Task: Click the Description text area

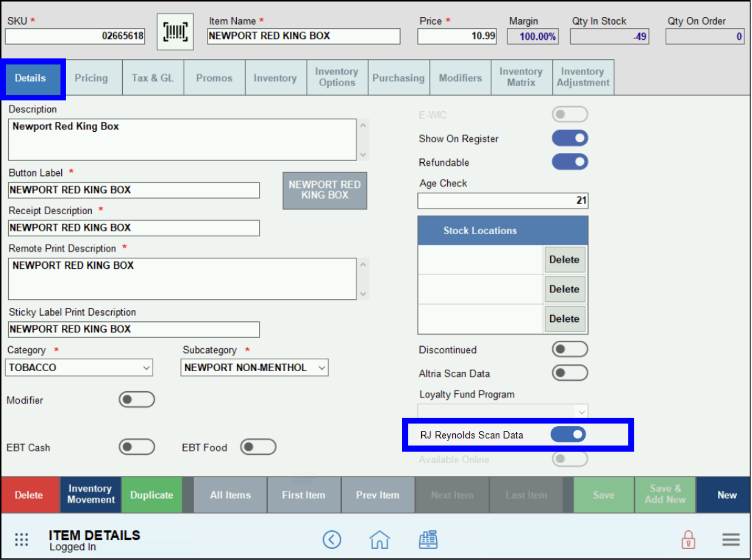Action: [x=182, y=139]
